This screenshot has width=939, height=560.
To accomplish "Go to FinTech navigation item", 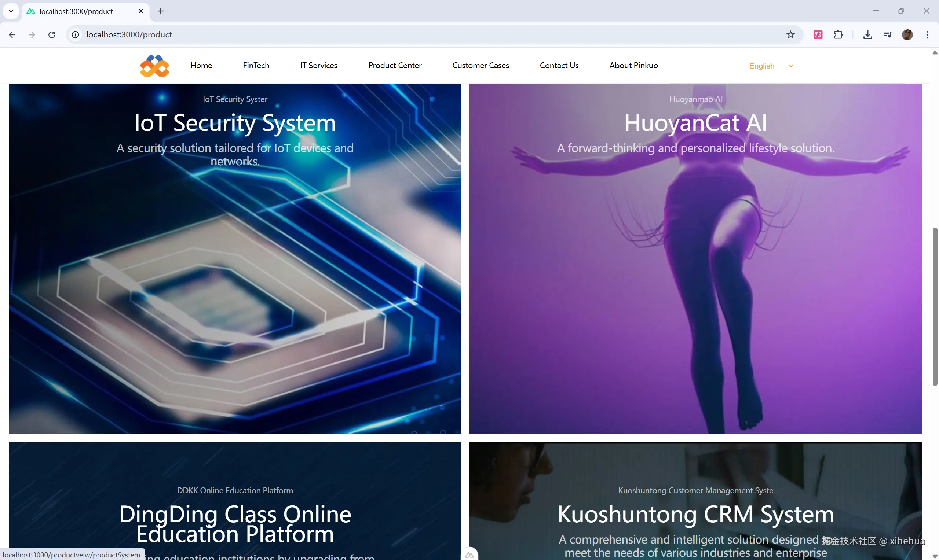I will 256,65.
